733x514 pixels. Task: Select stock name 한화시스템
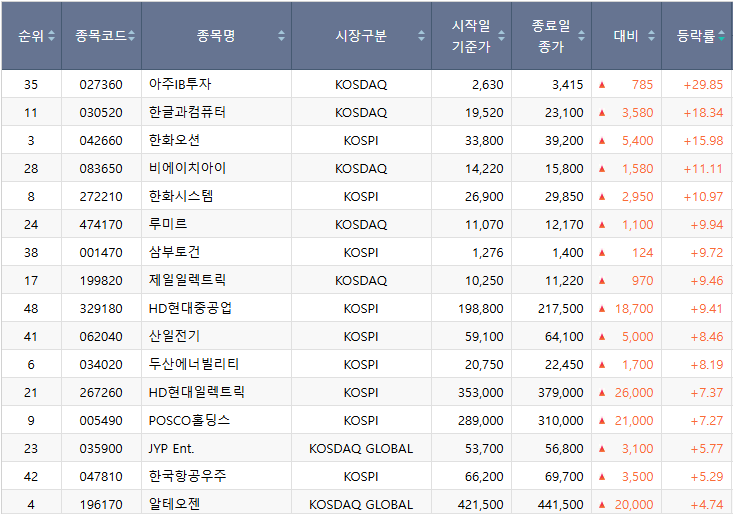pyautogui.click(x=180, y=196)
